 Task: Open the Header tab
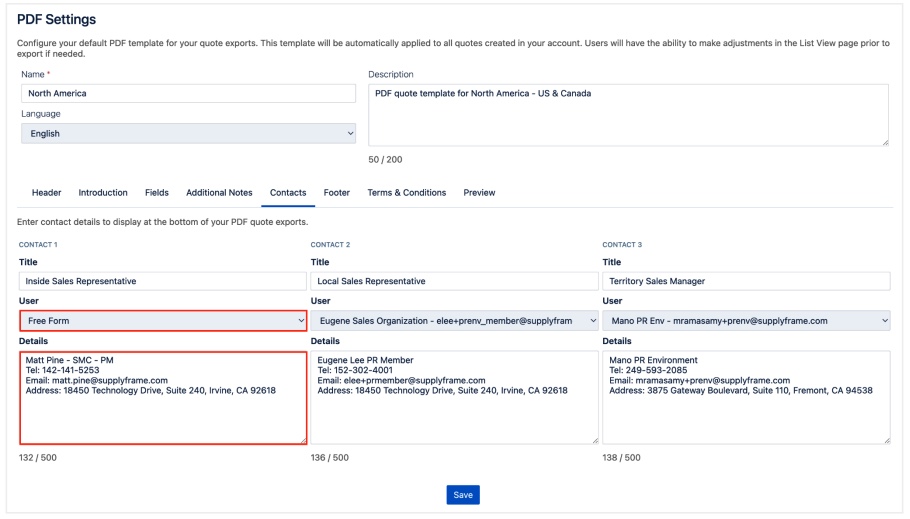46,193
